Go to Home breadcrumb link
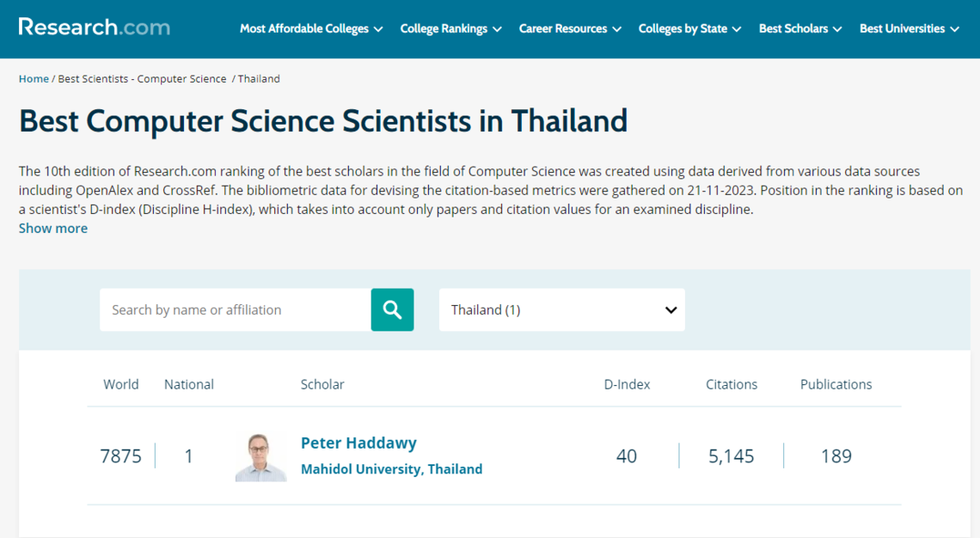Viewport: 980px width, 538px height. point(34,79)
